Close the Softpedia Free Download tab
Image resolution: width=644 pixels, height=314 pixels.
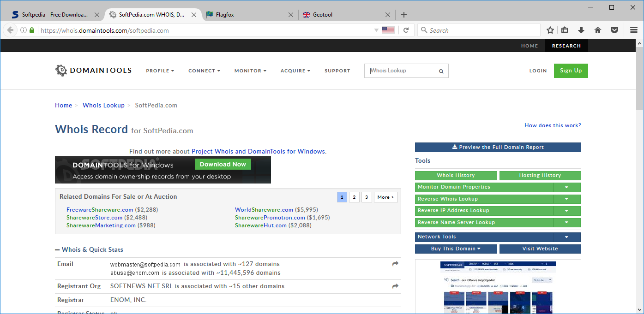[x=97, y=15]
